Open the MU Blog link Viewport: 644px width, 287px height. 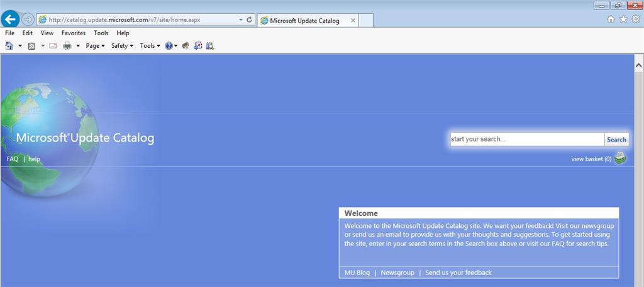tap(357, 273)
